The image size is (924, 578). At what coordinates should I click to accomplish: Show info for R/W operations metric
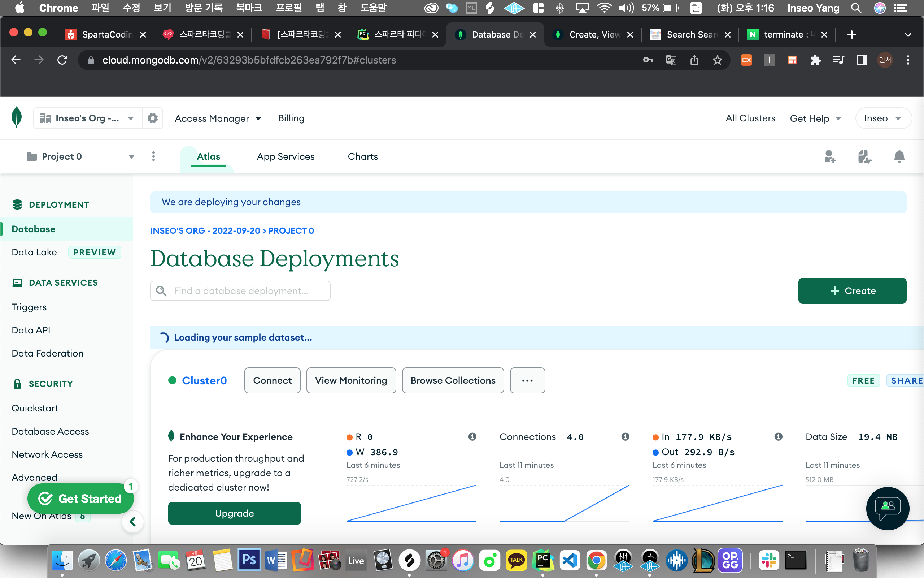pos(472,436)
